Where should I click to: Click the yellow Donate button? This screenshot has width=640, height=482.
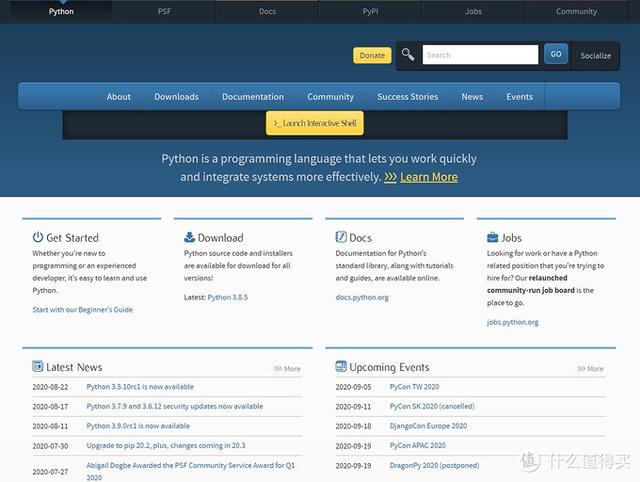(372, 56)
